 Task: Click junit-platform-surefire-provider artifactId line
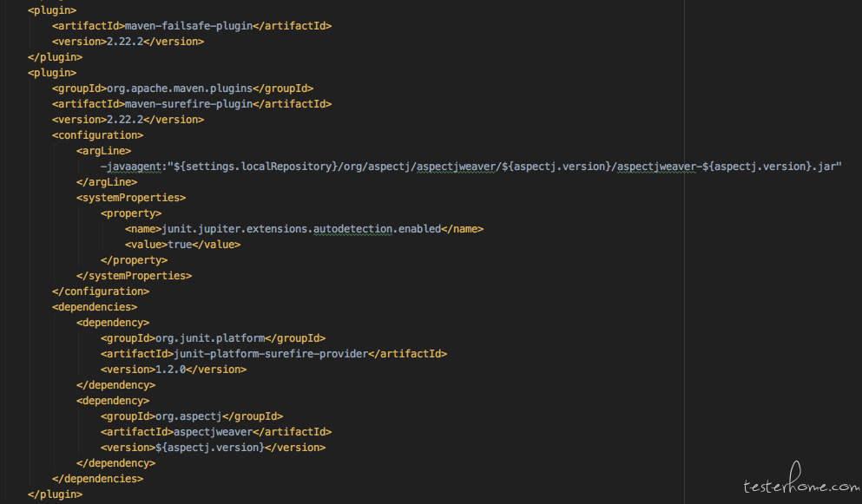[273, 354]
